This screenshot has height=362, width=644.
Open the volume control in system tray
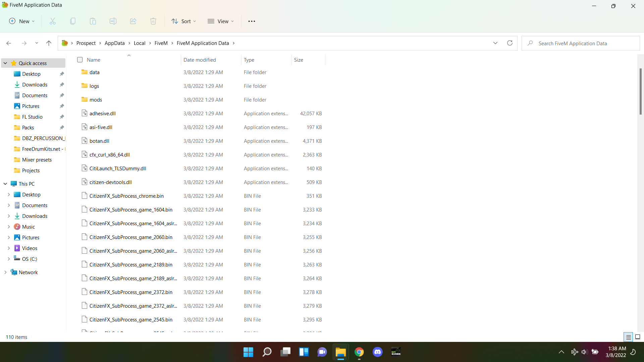pyautogui.click(x=584, y=352)
